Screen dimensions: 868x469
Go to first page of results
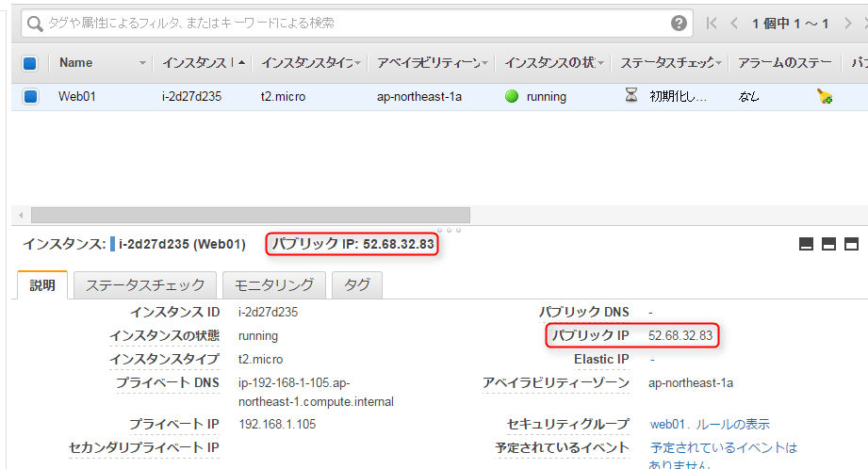[x=712, y=24]
